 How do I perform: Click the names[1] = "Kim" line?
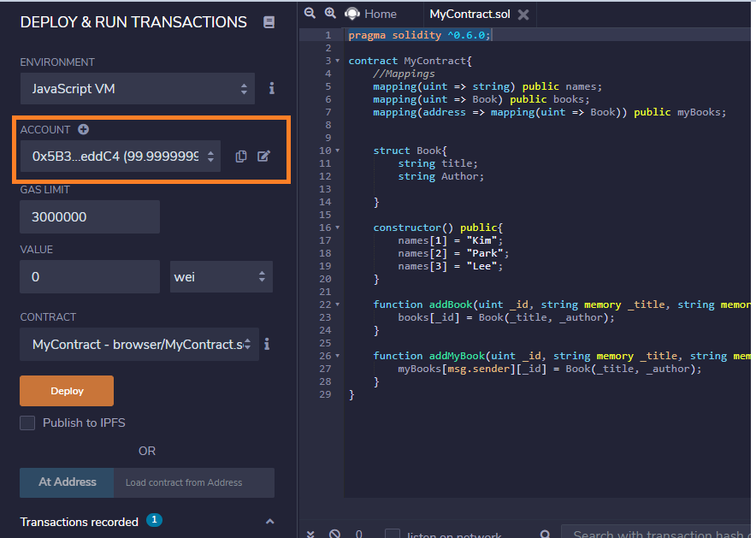(x=451, y=240)
